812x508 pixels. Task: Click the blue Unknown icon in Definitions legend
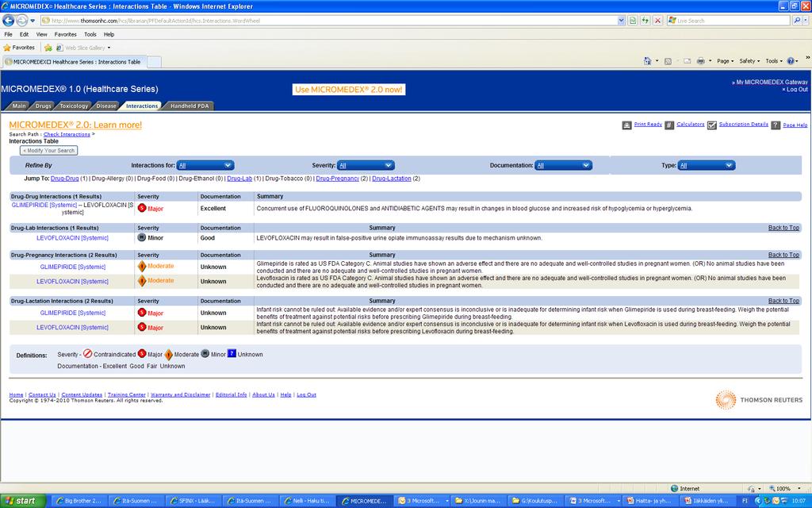point(232,353)
